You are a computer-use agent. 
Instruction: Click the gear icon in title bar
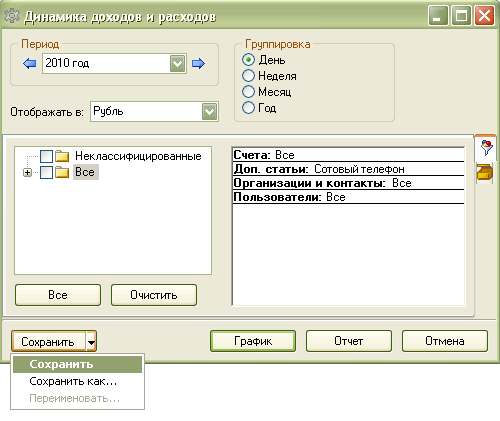coord(12,16)
